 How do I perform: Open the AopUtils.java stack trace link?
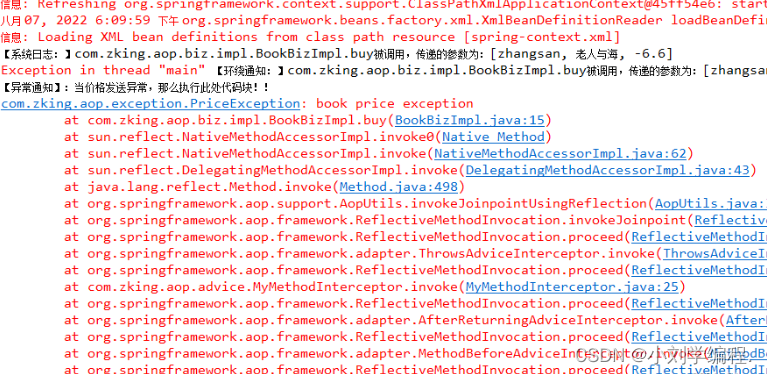[711, 203]
